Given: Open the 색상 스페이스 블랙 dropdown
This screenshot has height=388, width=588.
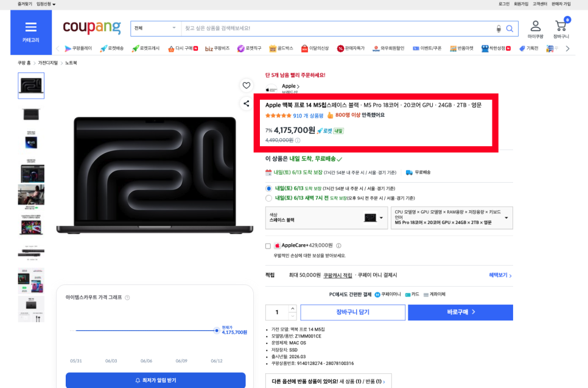Looking at the screenshot, I should click(x=326, y=217).
